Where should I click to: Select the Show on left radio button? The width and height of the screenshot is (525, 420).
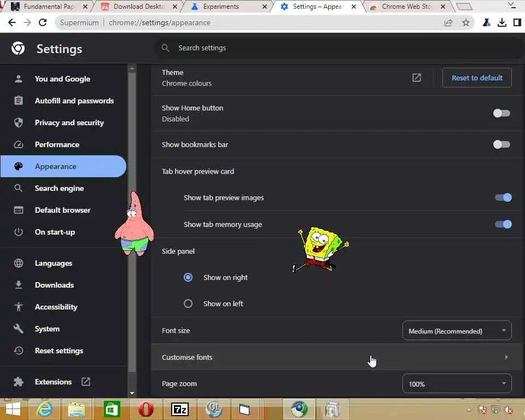tap(188, 304)
